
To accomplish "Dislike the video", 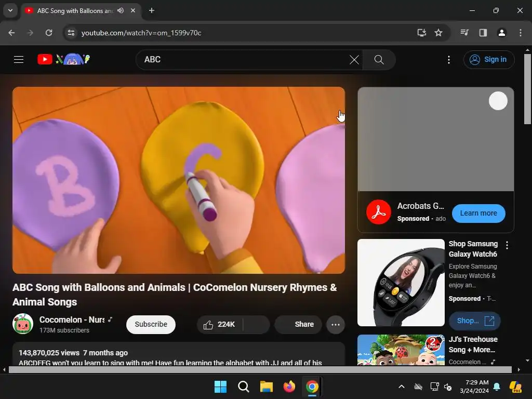I will (257, 325).
